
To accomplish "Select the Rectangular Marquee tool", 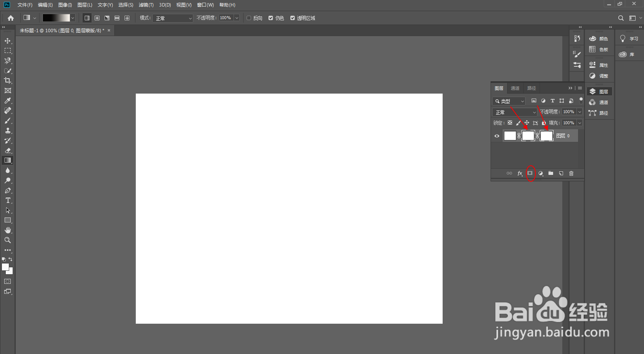I will 8,51.
